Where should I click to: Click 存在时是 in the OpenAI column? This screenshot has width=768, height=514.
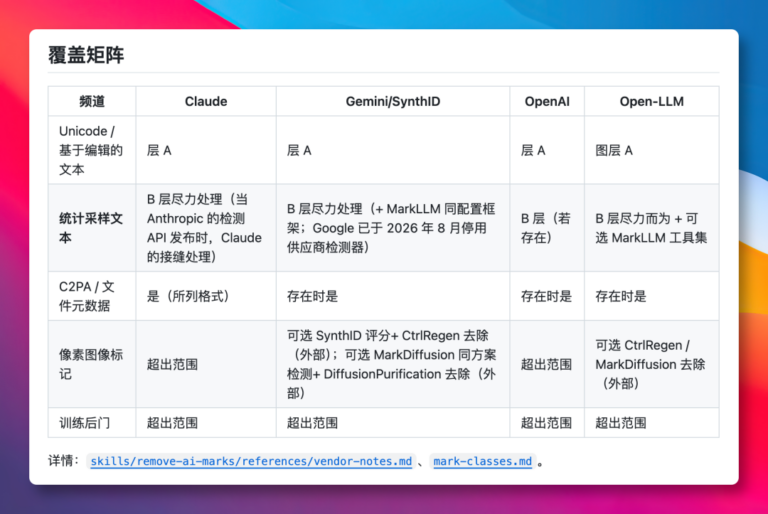click(x=546, y=296)
